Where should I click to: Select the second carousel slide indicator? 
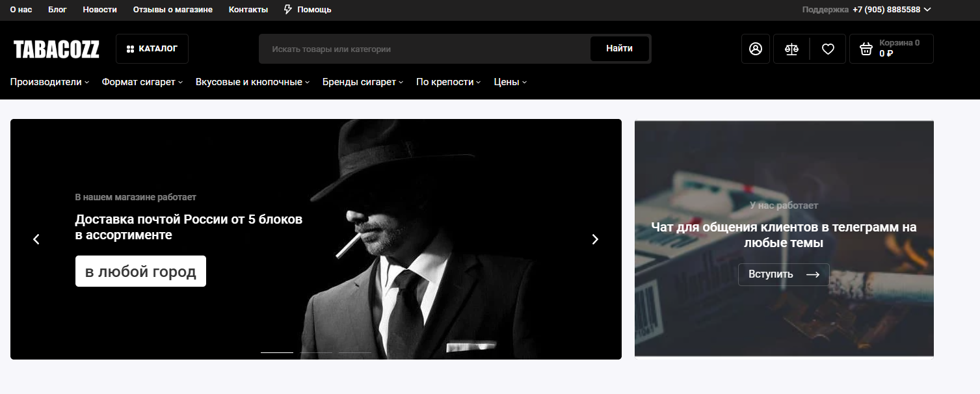317,352
